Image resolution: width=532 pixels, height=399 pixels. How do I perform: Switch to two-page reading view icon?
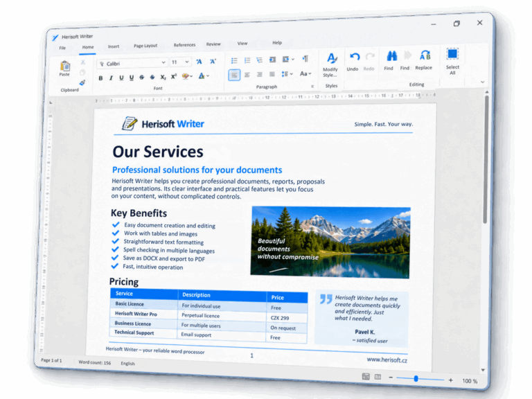click(x=378, y=377)
